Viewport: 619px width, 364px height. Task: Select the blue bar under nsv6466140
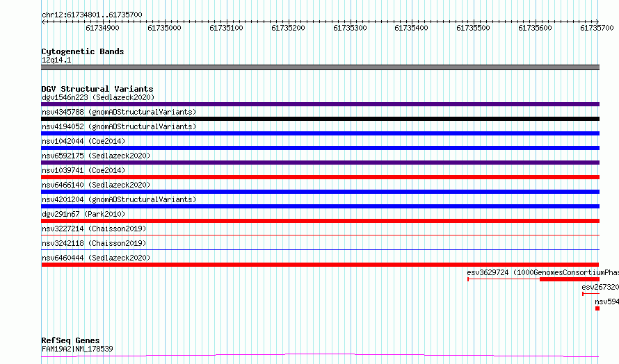(x=320, y=192)
